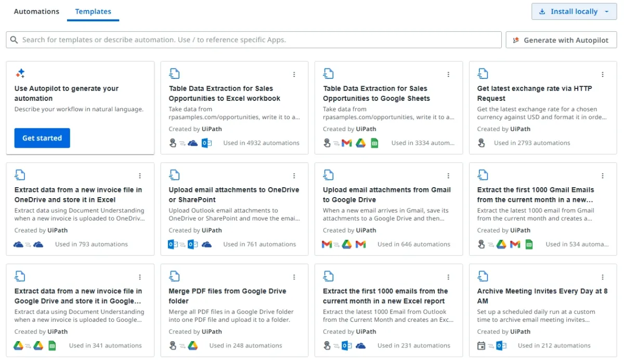Click 'Describe your workflow in natural language.' text
The height and width of the screenshot is (364, 624).
tap(79, 110)
